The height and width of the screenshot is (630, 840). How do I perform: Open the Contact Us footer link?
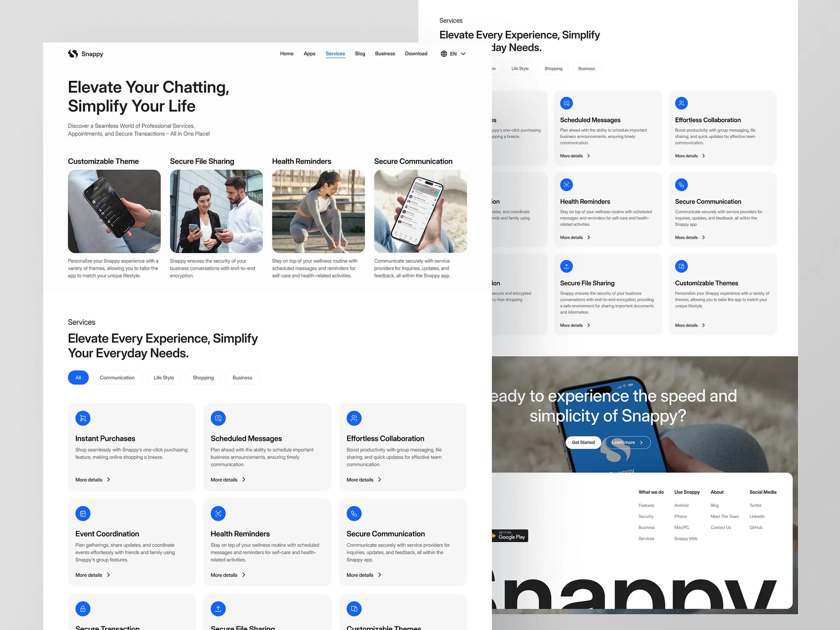click(721, 527)
